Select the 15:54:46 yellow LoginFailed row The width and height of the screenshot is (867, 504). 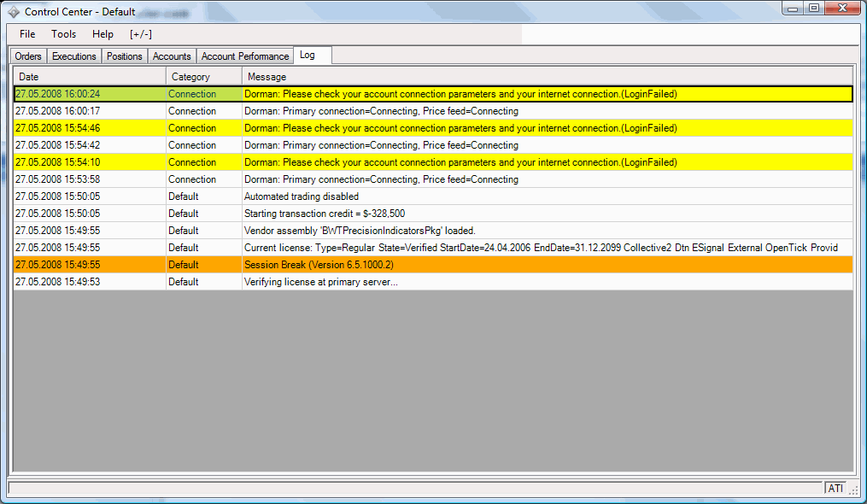(x=433, y=128)
